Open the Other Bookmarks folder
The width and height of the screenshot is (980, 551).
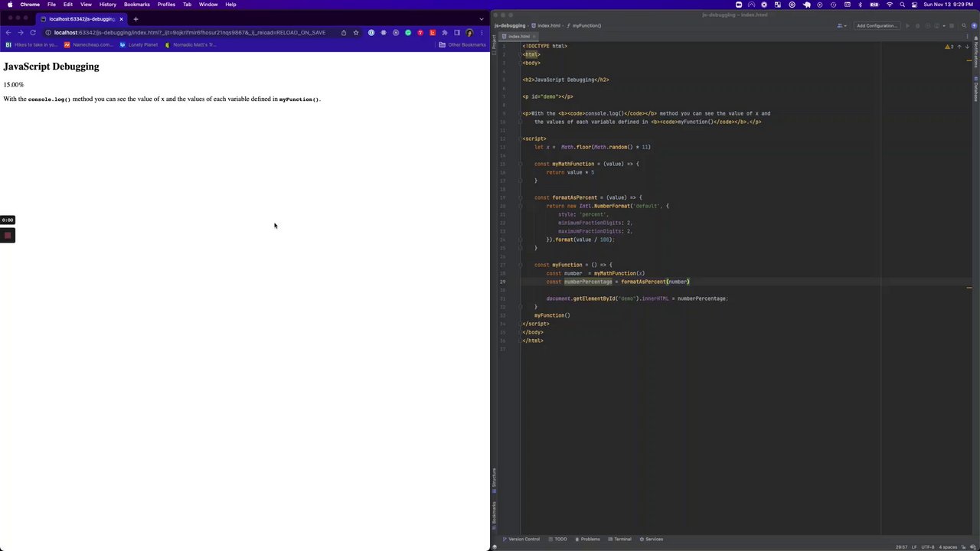coord(462,44)
